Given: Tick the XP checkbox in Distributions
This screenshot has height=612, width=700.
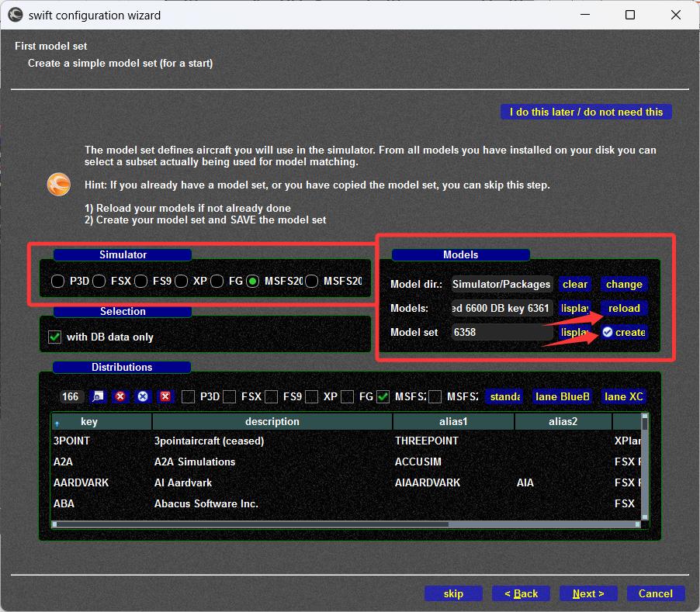Looking at the screenshot, I should pos(312,396).
